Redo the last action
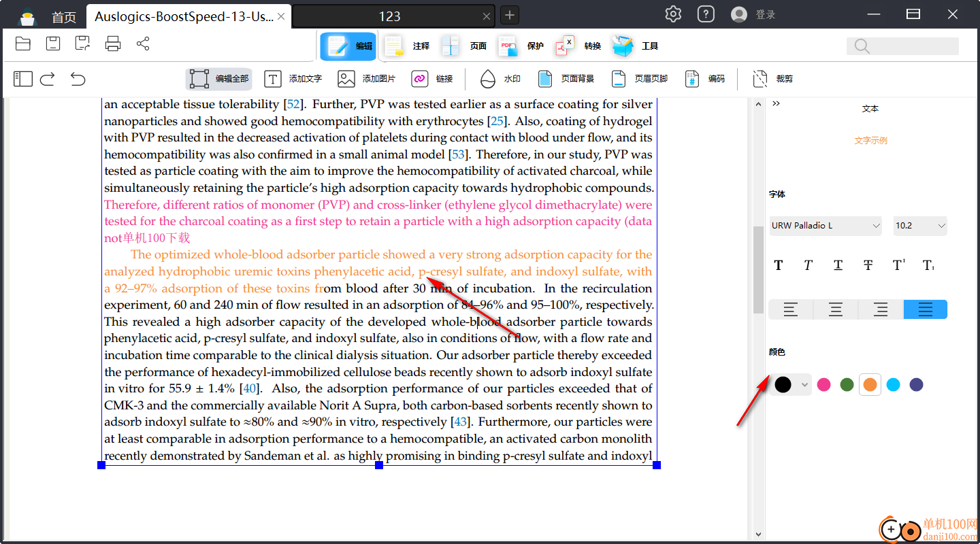This screenshot has width=980, height=544. point(48,79)
